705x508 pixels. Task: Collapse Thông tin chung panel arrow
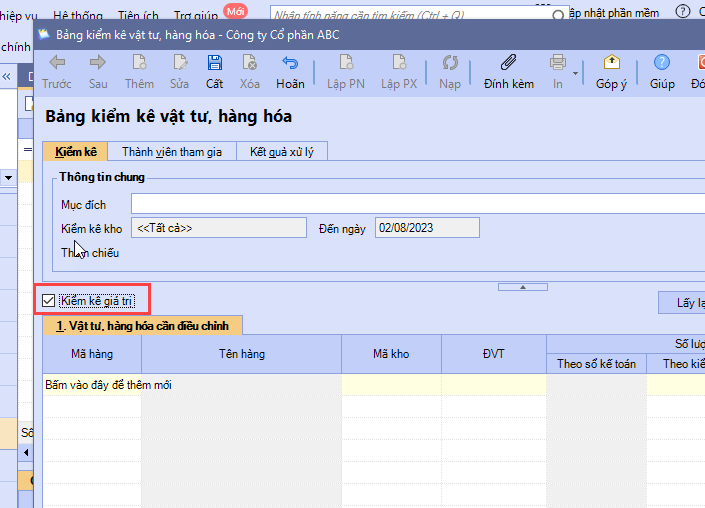[522, 287]
